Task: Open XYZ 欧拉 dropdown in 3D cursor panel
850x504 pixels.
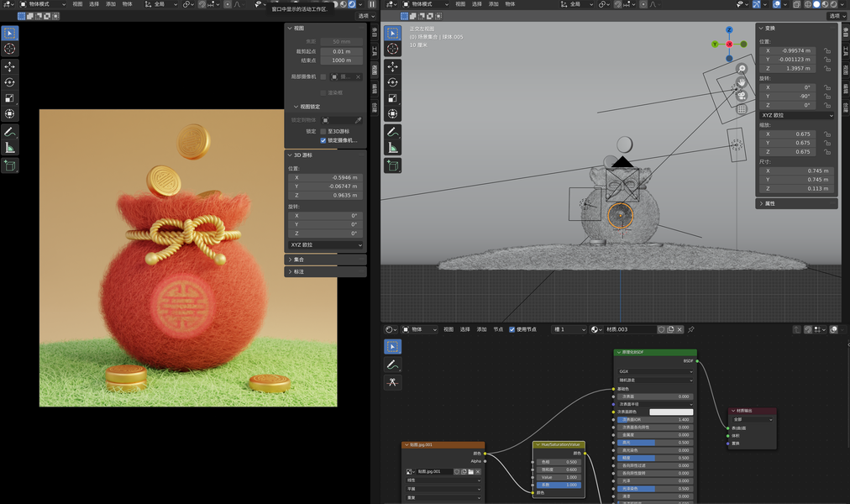Action: click(326, 245)
